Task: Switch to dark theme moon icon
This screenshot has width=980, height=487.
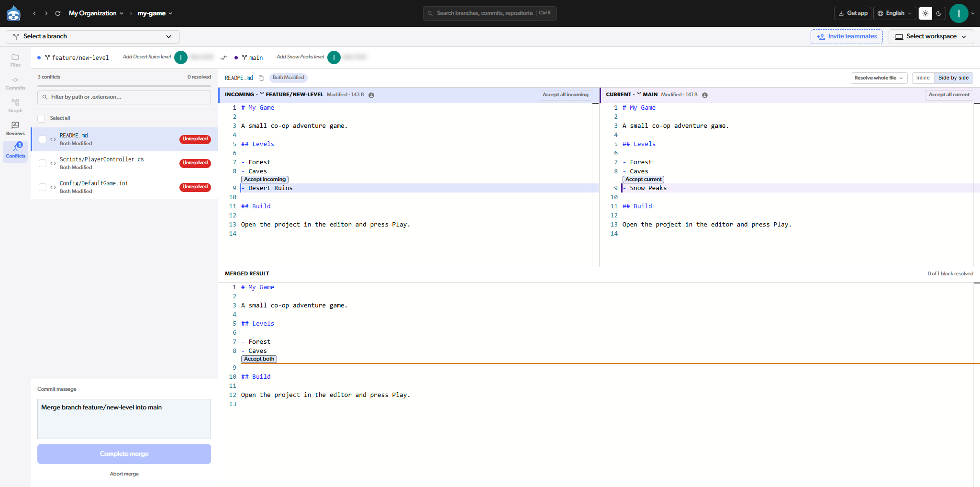Action: pos(939,13)
